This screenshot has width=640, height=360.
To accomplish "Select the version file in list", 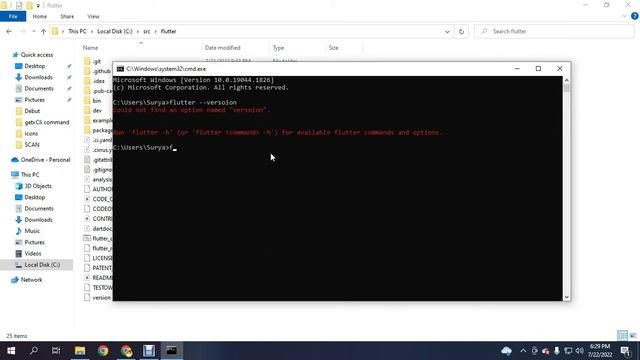I will point(101,298).
